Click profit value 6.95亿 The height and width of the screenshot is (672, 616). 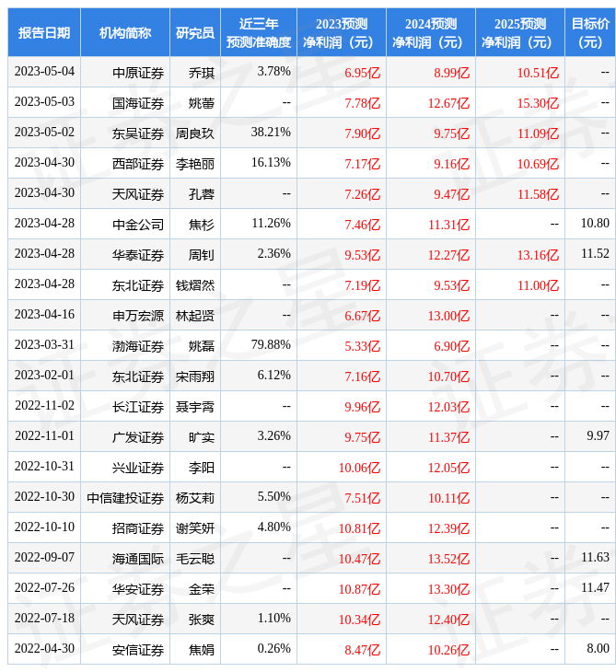click(362, 73)
